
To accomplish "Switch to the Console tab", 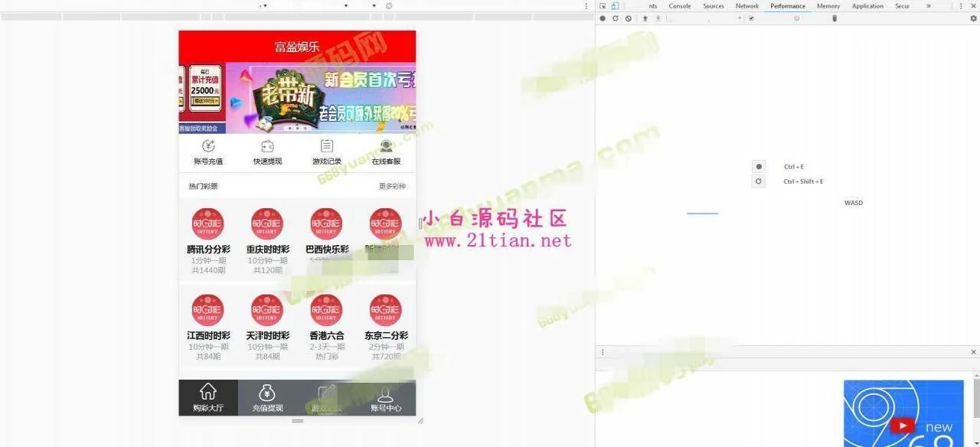I will click(x=679, y=6).
